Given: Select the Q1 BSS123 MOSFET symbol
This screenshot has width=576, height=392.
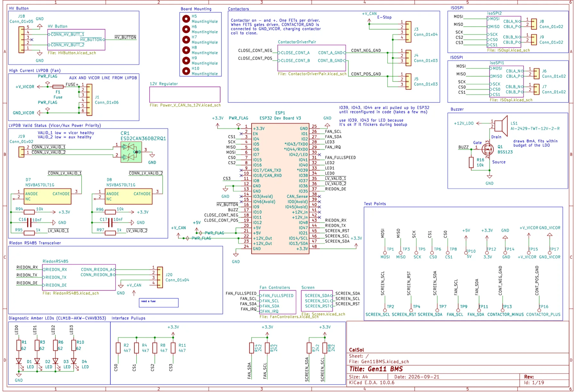Looking at the screenshot, I should coord(487,149).
